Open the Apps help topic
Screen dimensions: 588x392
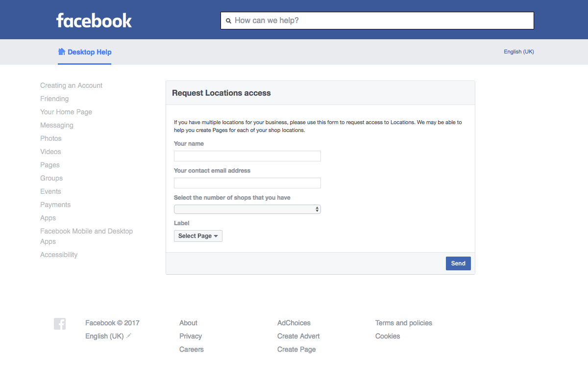click(x=48, y=218)
